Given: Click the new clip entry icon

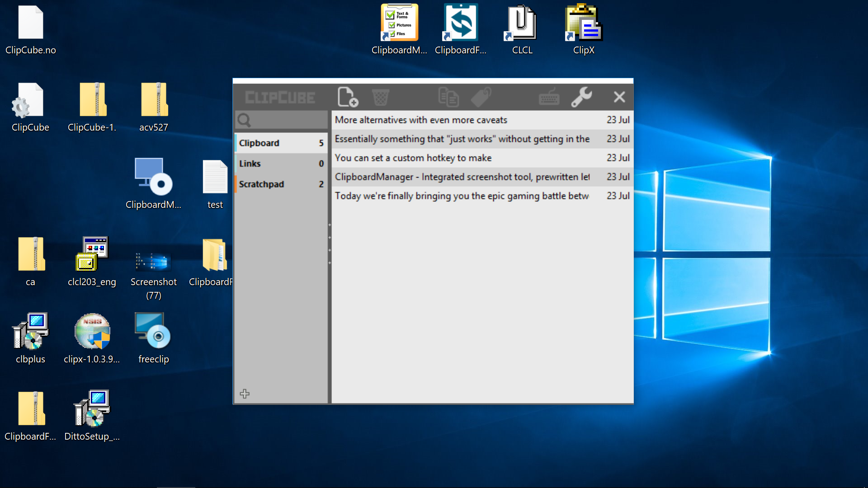Looking at the screenshot, I should coord(348,97).
